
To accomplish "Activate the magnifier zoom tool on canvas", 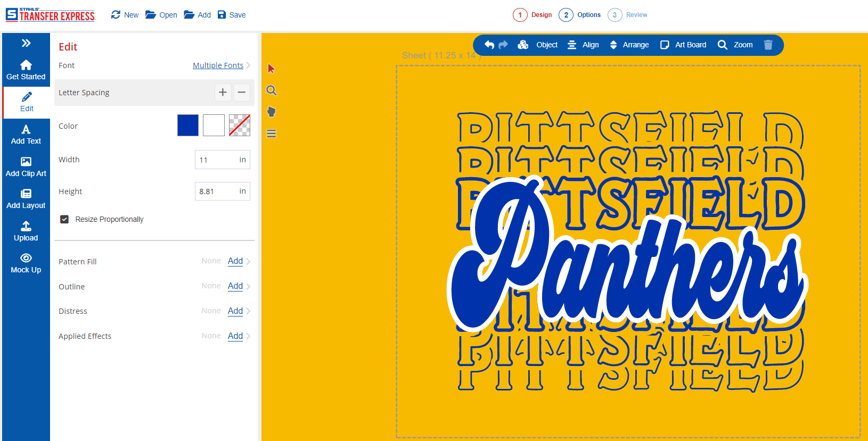I will click(x=271, y=90).
